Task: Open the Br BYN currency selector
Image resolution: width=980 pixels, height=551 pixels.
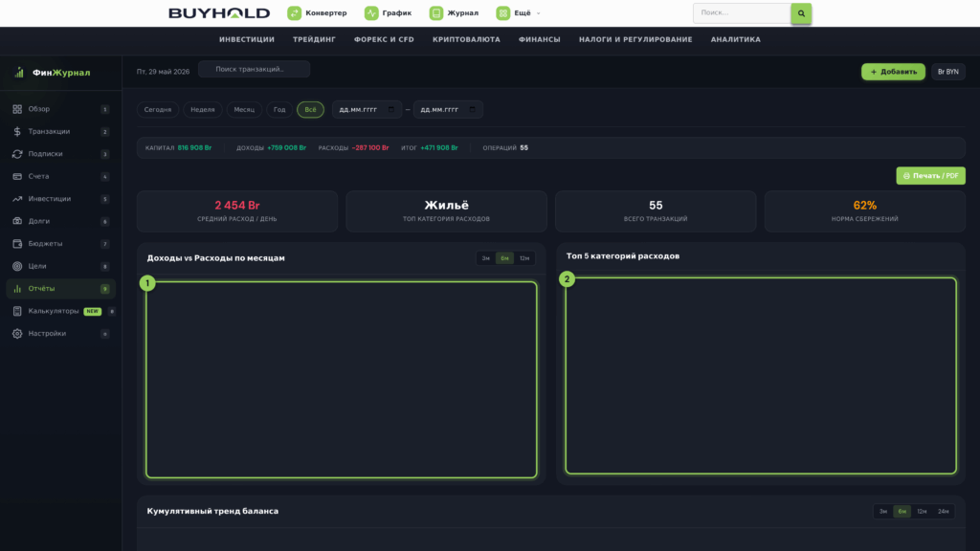Action: (948, 72)
